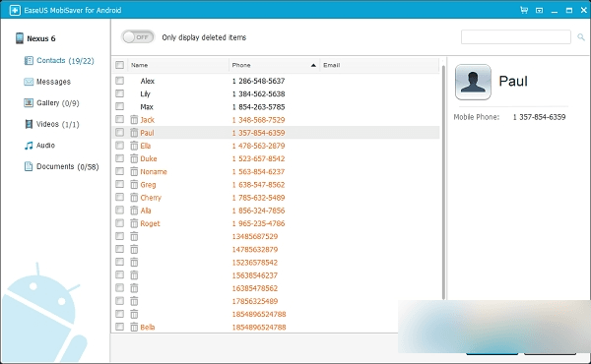591x364 pixels.
Task: Tick the checkbox for Bella
Action: (x=119, y=327)
